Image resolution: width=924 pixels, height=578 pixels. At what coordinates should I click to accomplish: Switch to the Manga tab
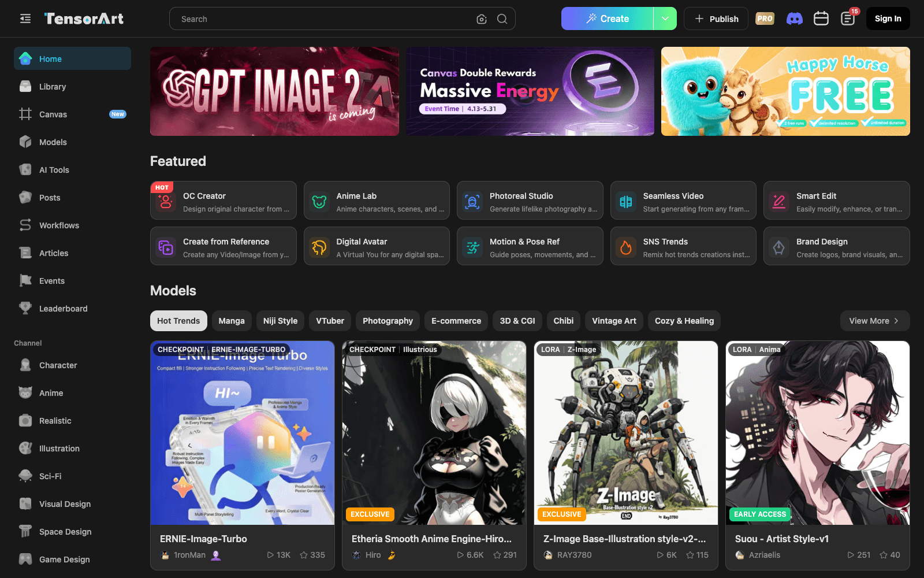click(x=232, y=321)
